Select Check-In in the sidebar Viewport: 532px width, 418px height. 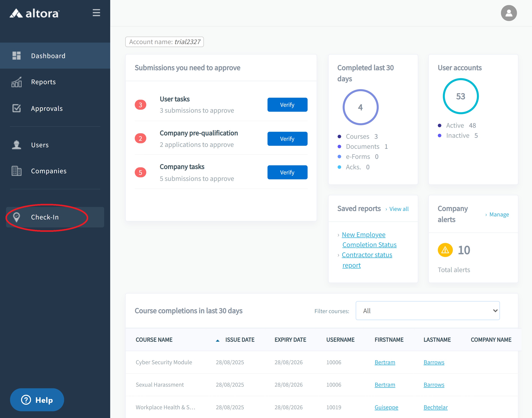click(55, 217)
